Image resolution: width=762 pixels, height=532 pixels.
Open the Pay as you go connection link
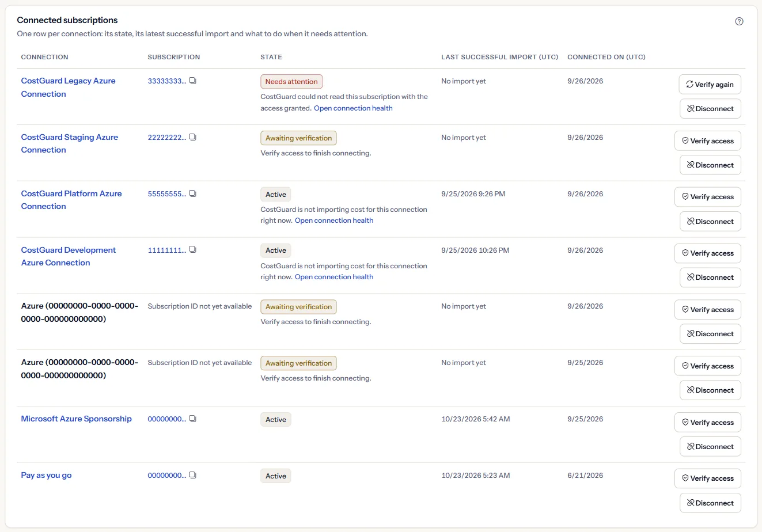pyautogui.click(x=46, y=476)
